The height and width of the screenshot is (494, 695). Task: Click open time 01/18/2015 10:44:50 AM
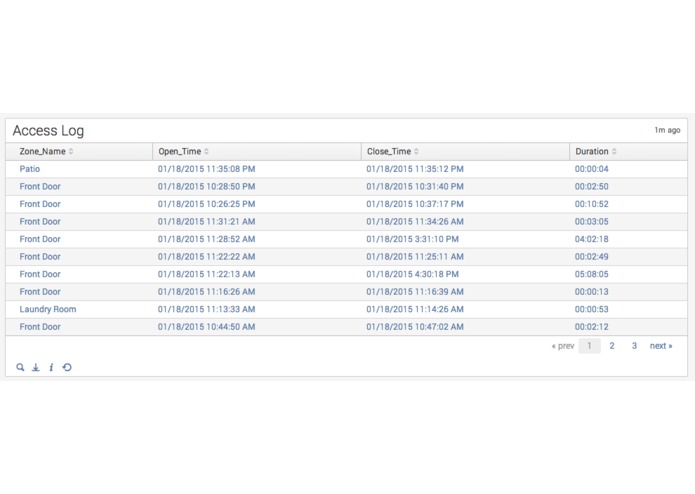pyautogui.click(x=207, y=327)
